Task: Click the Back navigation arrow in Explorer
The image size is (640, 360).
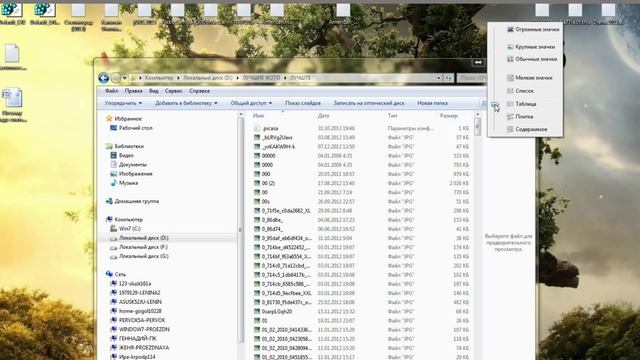Action: 104,78
